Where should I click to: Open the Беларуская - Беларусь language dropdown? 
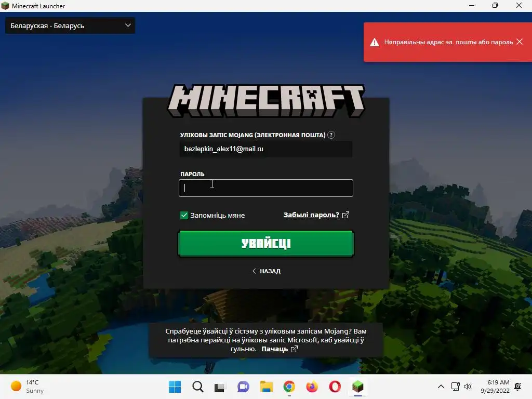click(x=70, y=26)
